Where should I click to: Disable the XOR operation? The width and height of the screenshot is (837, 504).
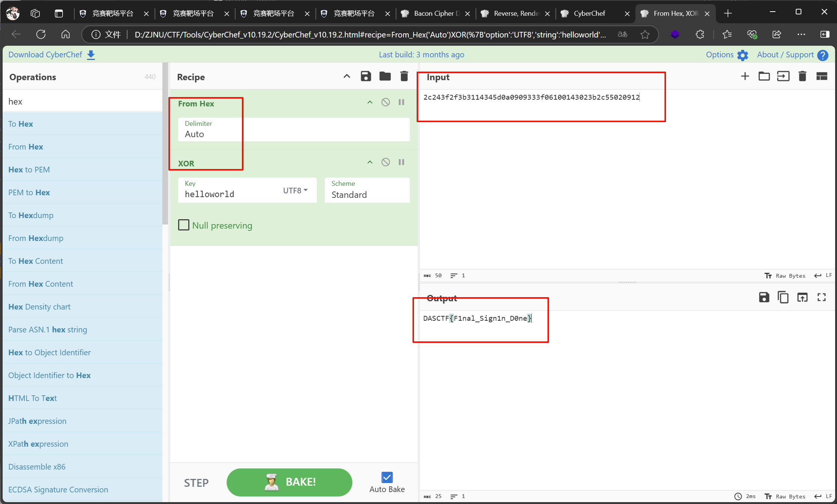tap(385, 162)
